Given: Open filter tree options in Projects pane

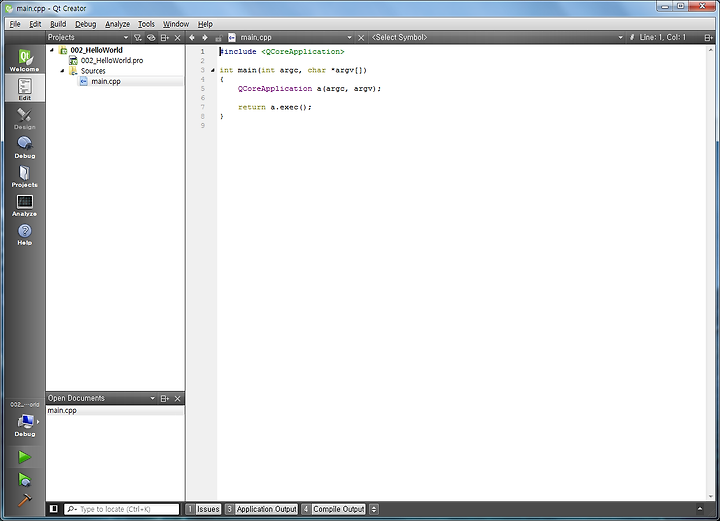Looking at the screenshot, I should coord(137,38).
